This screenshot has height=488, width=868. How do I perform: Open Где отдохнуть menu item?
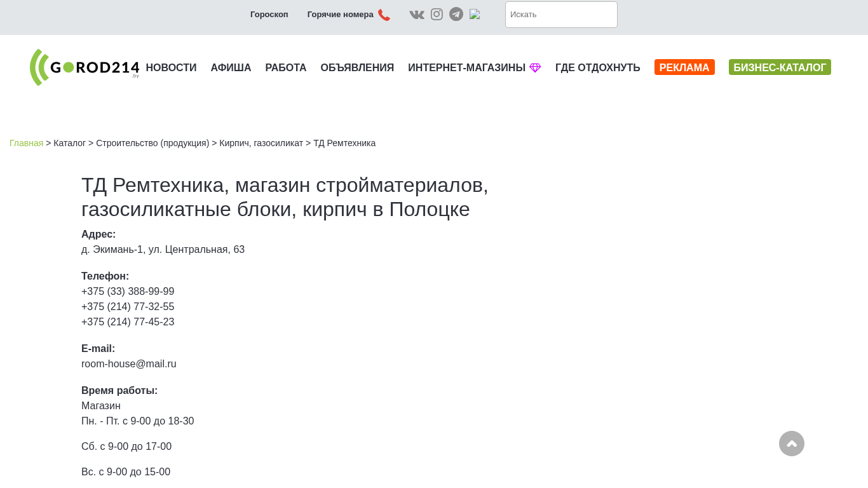coord(597,67)
